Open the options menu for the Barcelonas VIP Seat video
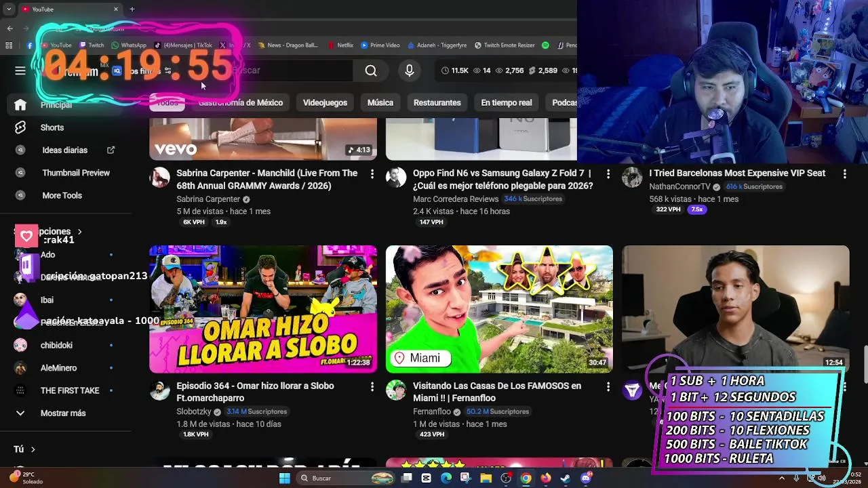Viewport: 868px width, 488px height. point(844,174)
